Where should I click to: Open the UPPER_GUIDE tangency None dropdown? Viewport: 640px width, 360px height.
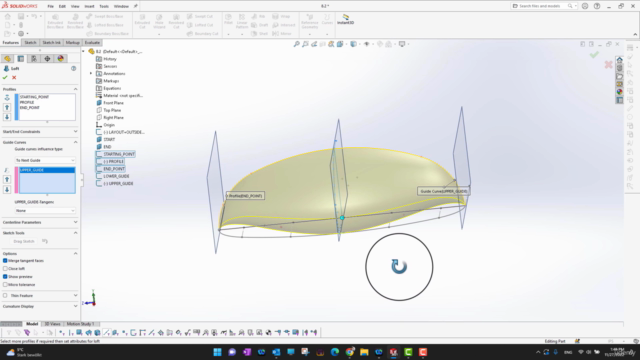[x=45, y=211]
